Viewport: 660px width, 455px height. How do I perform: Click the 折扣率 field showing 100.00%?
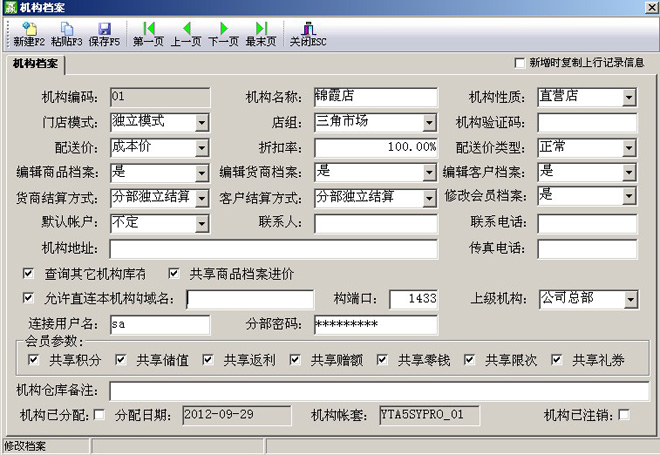(375, 148)
